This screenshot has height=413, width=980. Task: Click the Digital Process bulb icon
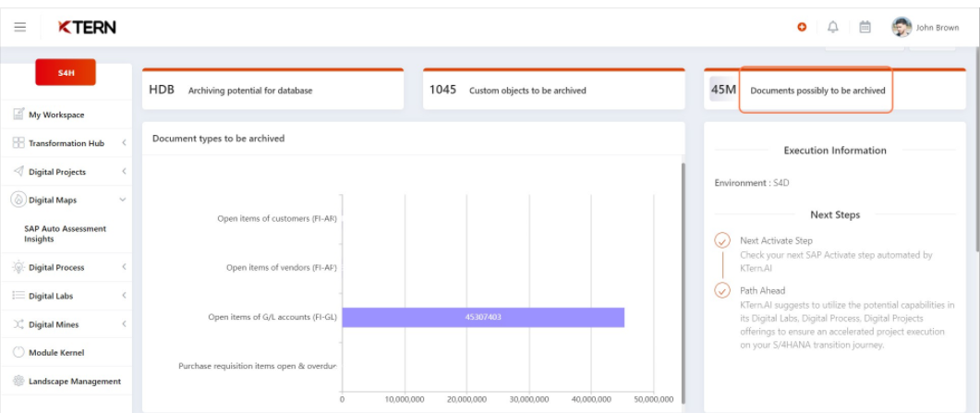click(x=18, y=267)
